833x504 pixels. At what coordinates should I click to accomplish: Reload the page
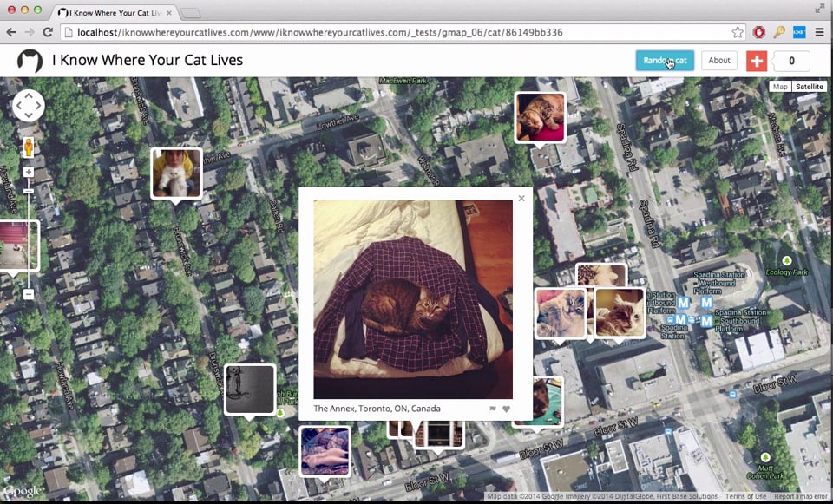[48, 32]
